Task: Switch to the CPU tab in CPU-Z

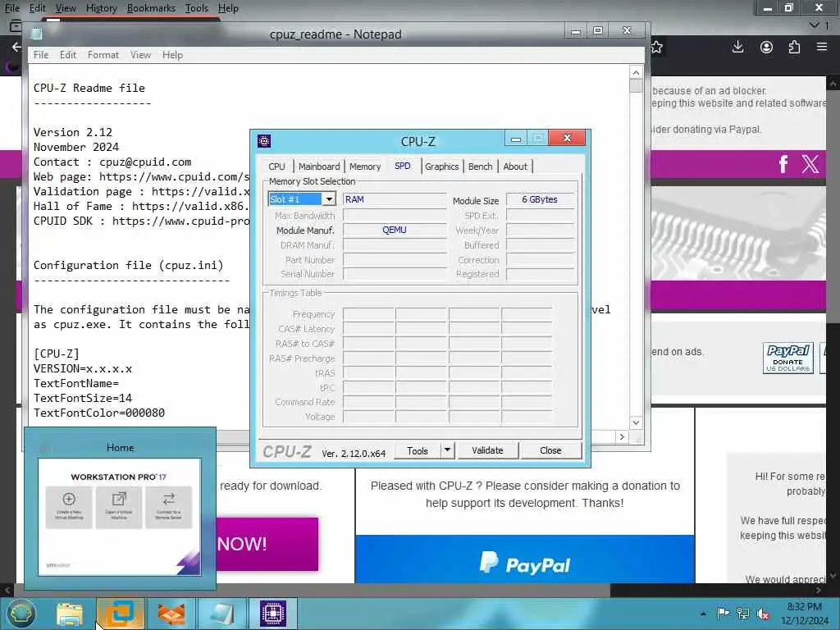Action: point(276,167)
